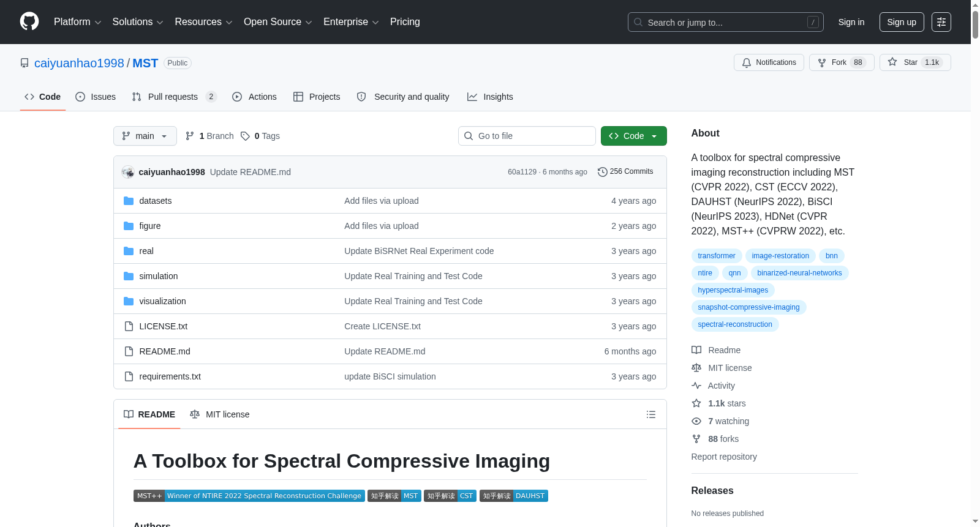This screenshot has width=980, height=527.
Task: Click caiyuanhao1998 avatar in commit row
Action: point(128,172)
